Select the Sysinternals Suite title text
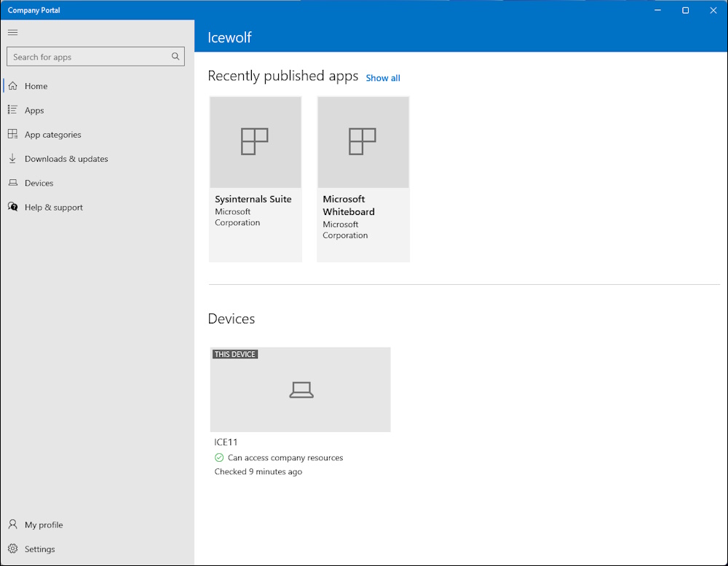 [253, 199]
